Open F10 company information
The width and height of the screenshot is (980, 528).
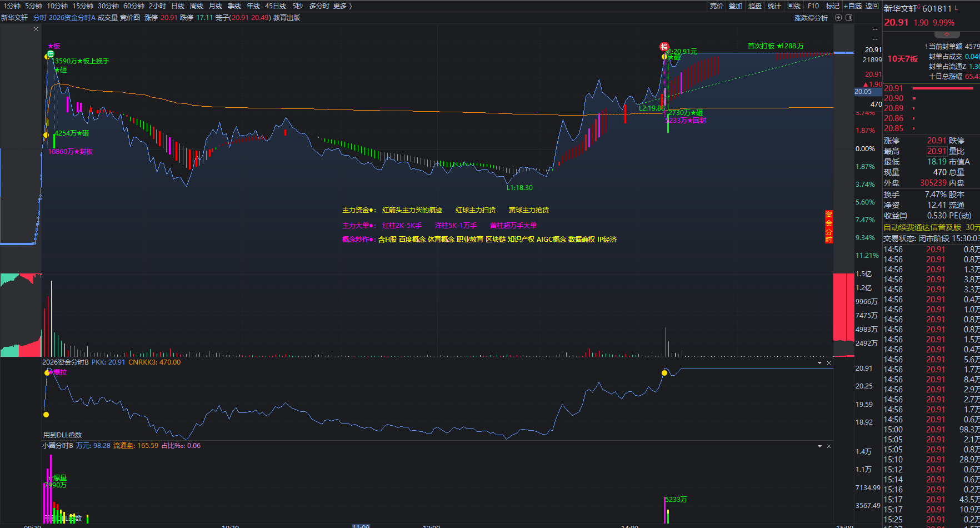[813, 6]
